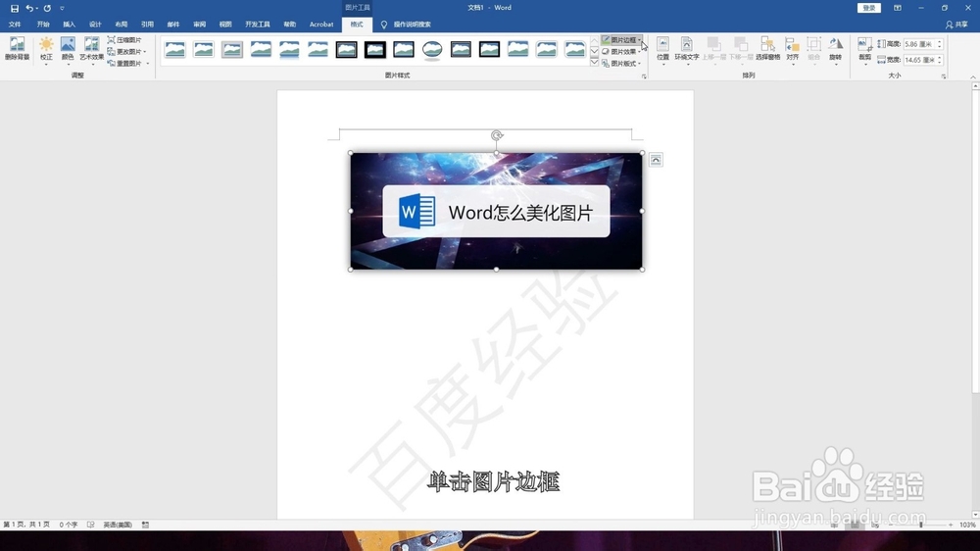The image size is (980, 551).
Task: Open 颜色 (Color) picture adjustment menu
Action: [68, 50]
